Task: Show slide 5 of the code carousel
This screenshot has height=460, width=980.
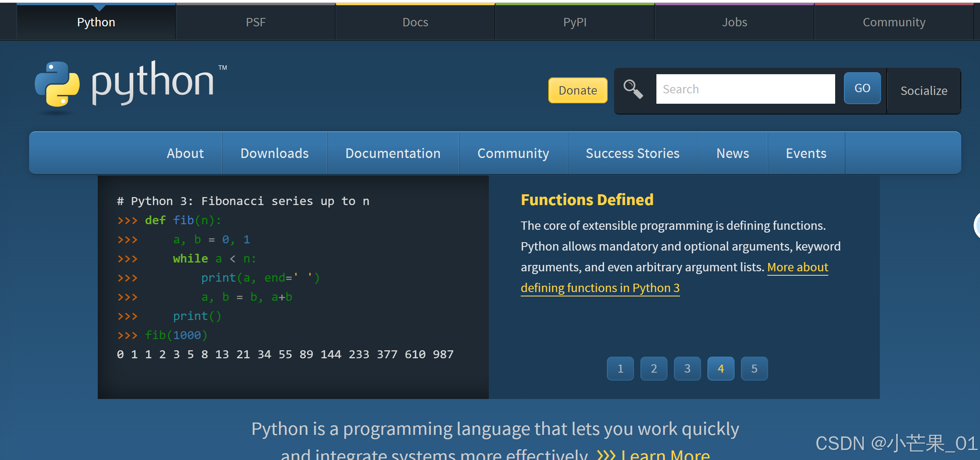Action: [x=755, y=368]
